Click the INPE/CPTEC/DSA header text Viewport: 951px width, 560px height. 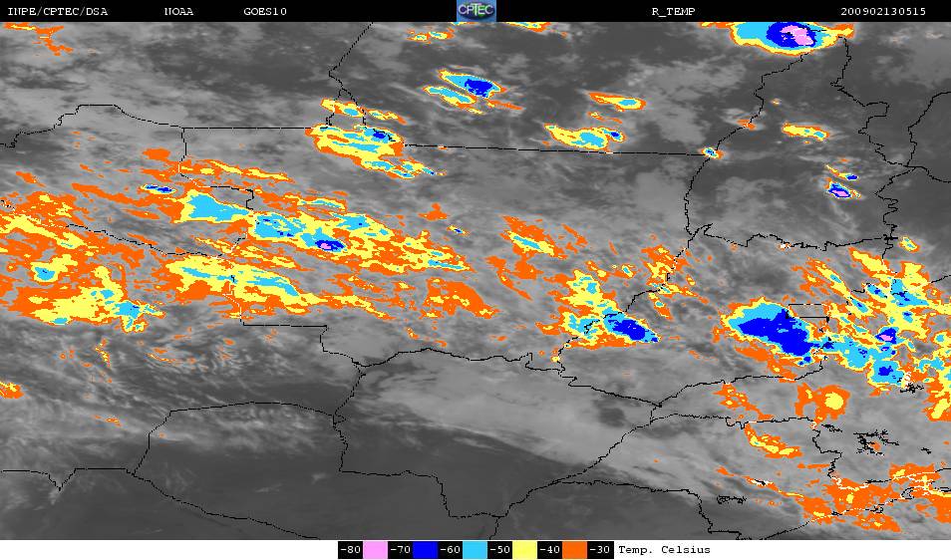click(58, 11)
